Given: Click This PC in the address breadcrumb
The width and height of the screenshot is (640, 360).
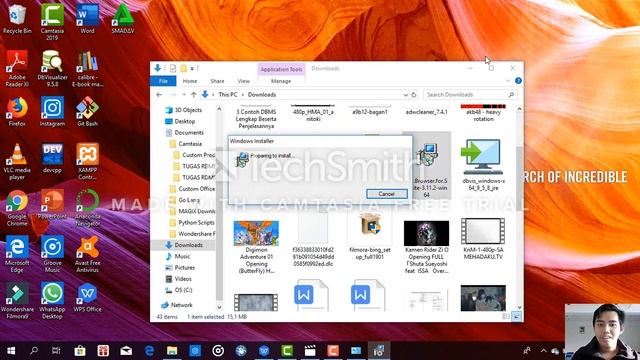Looking at the screenshot, I should 228,95.
